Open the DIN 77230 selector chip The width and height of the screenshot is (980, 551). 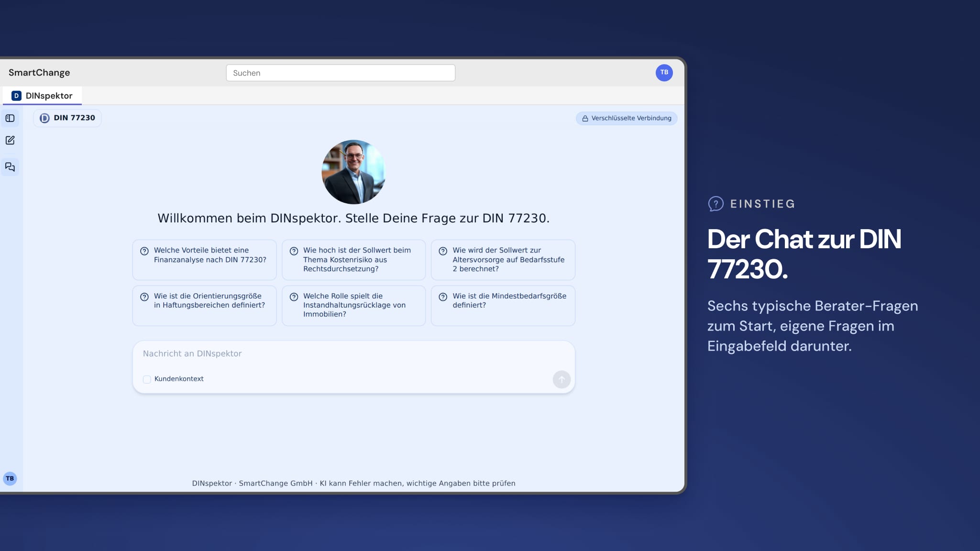pyautogui.click(x=67, y=118)
